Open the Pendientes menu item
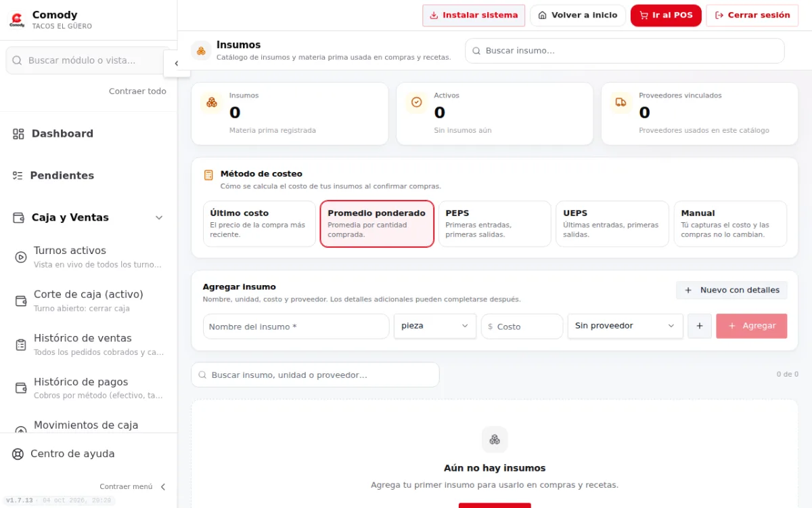This screenshot has height=508, width=812. click(89, 175)
